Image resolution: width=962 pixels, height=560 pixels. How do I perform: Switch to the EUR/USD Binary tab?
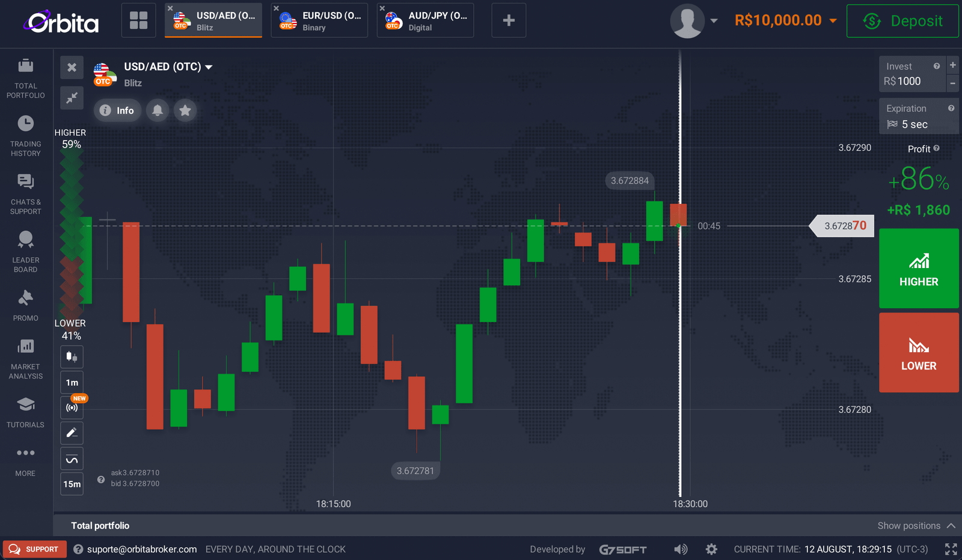(x=319, y=20)
